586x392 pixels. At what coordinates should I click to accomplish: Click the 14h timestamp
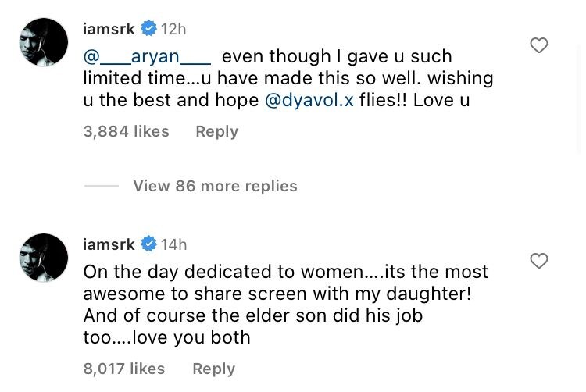173,244
